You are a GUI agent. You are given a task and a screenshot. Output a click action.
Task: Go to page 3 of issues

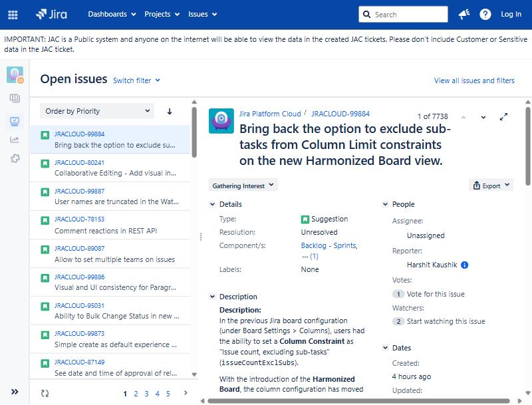point(146,394)
